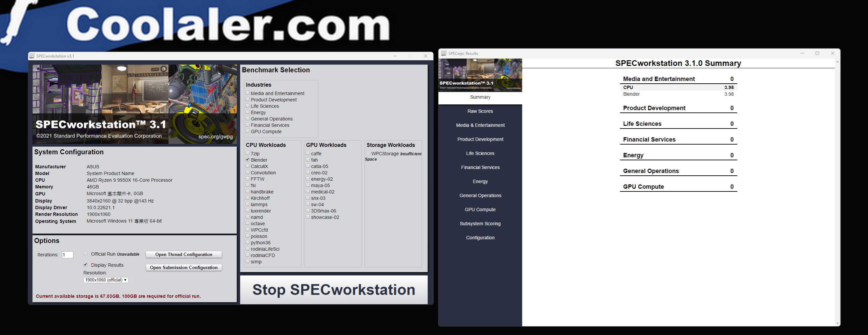This screenshot has height=335, width=868.
Task: Enable the 3DSmax-06 GPU workload
Action: click(308, 211)
